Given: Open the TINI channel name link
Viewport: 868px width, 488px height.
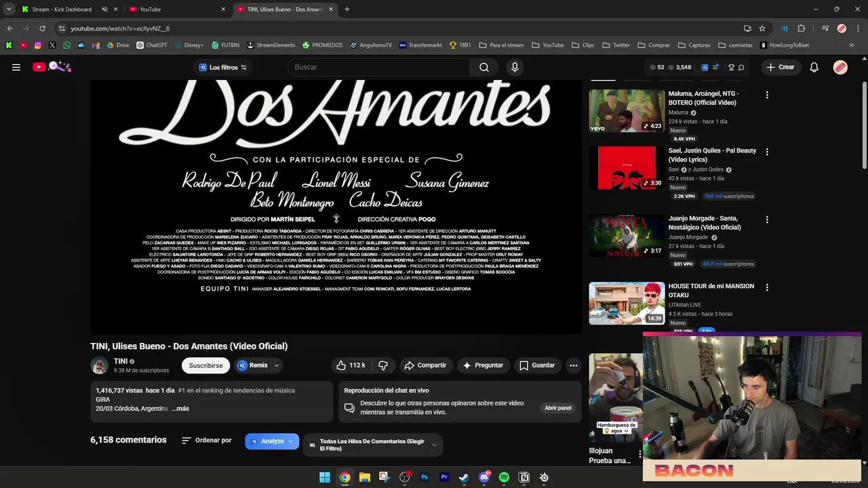Looking at the screenshot, I should click(x=121, y=361).
